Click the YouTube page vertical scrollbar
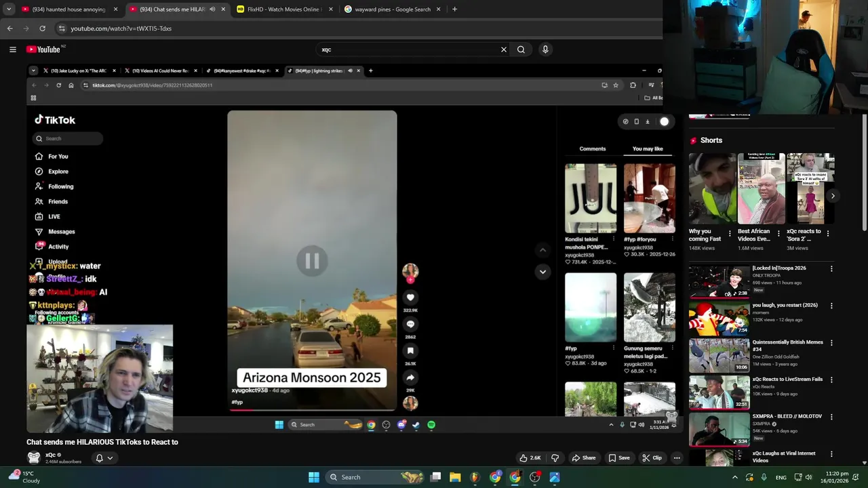868x488 pixels. coord(864,173)
